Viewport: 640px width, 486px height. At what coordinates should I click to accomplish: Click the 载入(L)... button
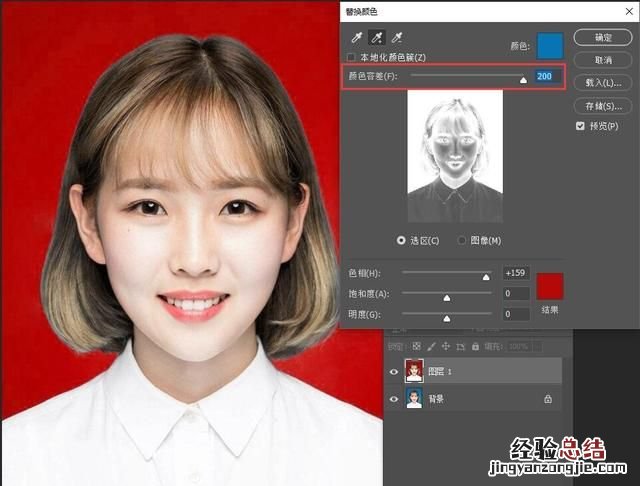[603, 83]
